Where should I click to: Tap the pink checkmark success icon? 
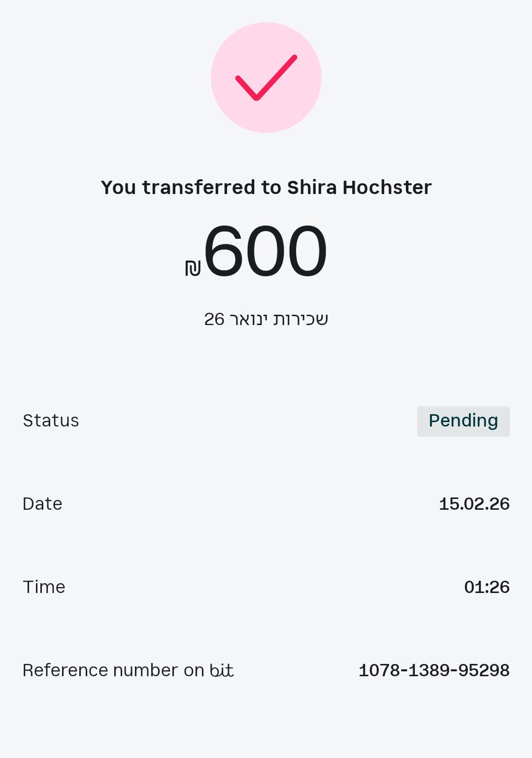tap(266, 78)
